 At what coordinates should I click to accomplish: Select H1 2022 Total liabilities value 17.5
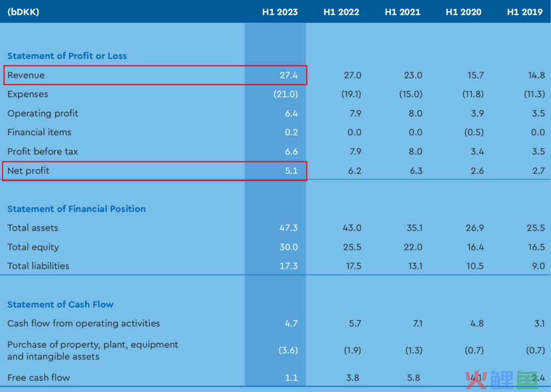tap(354, 266)
